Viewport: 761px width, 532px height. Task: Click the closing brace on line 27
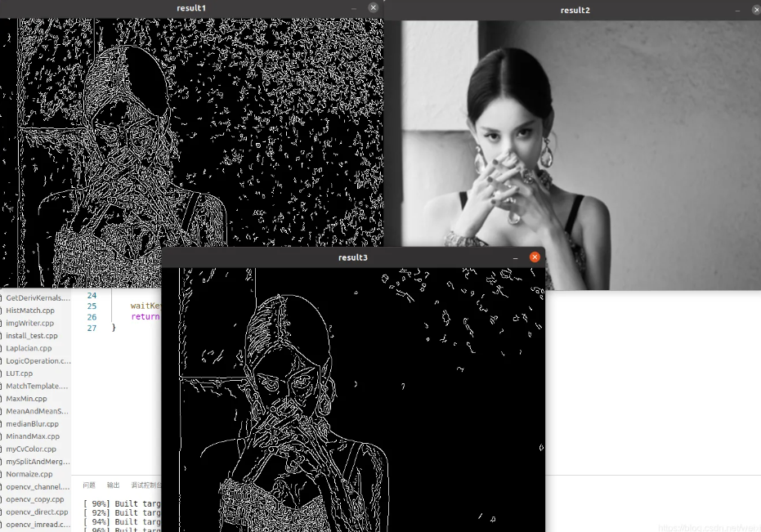[x=114, y=328]
